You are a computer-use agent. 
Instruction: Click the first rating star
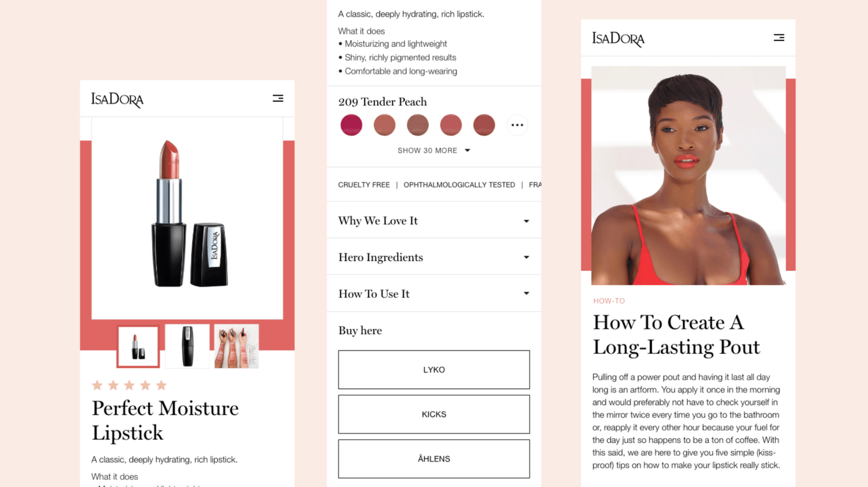click(97, 385)
